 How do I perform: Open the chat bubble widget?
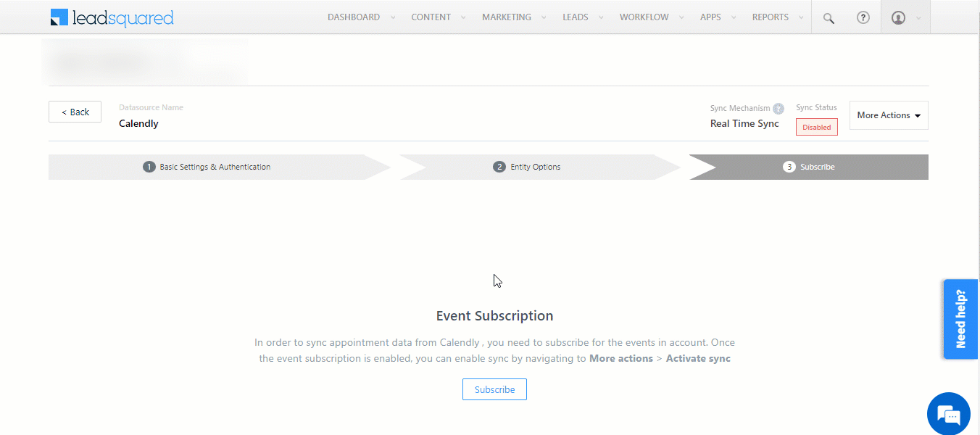948,414
